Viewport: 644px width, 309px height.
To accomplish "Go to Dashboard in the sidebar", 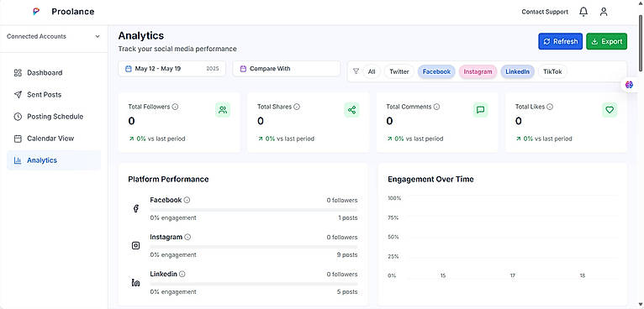I will 54,73.
